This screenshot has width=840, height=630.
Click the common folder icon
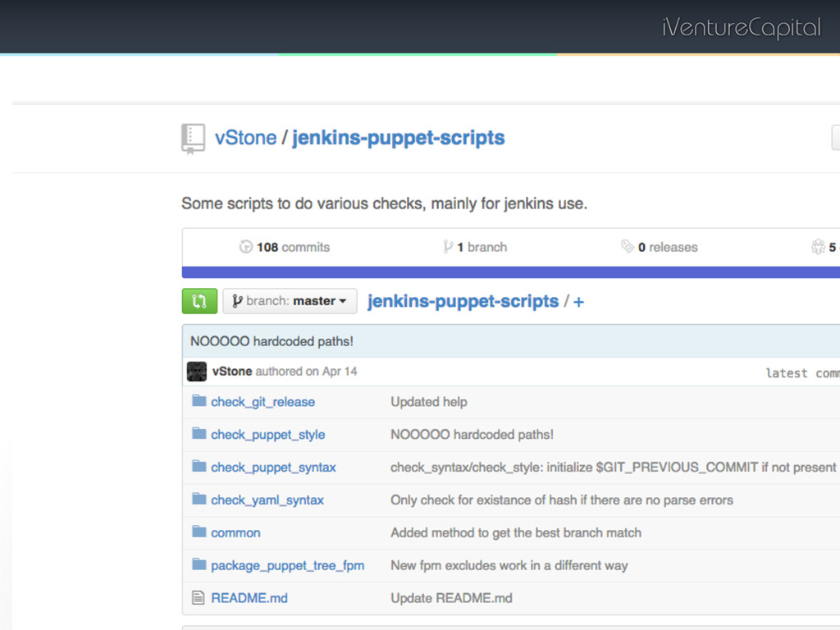pos(199,532)
